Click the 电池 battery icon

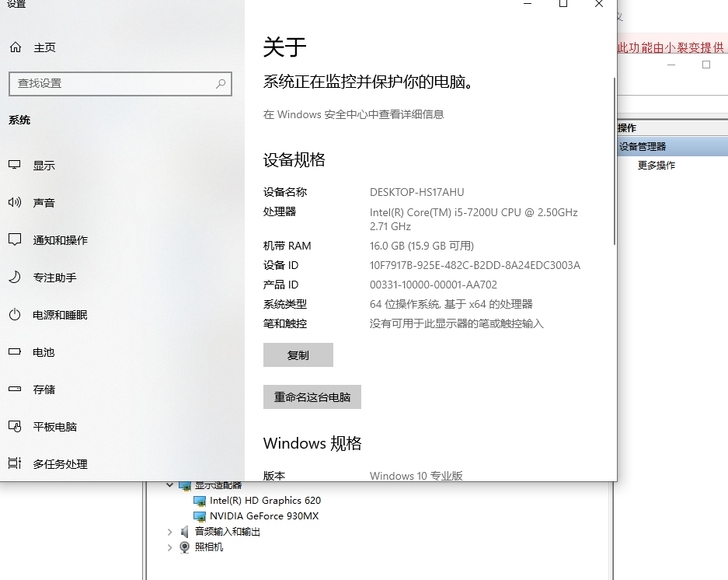[x=14, y=352]
